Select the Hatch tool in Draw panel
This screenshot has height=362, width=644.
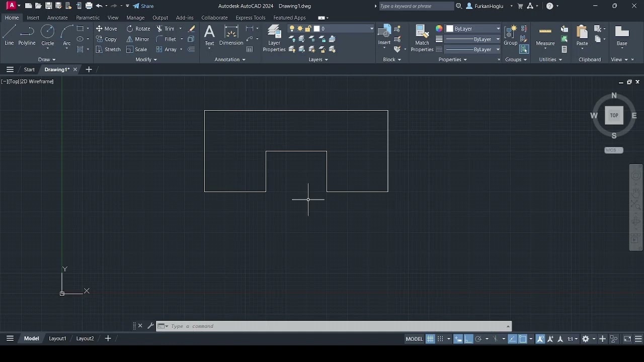(x=80, y=49)
